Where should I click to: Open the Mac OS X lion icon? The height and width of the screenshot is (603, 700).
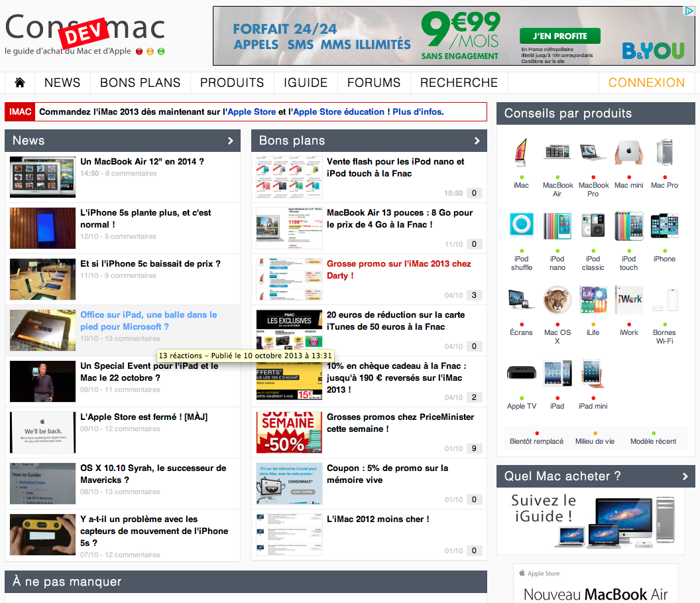pos(557,301)
